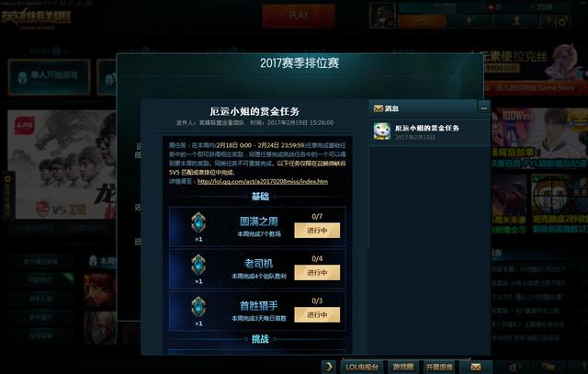
Task: Collapse the 消息 panel with the minus button
Action: click(x=483, y=108)
